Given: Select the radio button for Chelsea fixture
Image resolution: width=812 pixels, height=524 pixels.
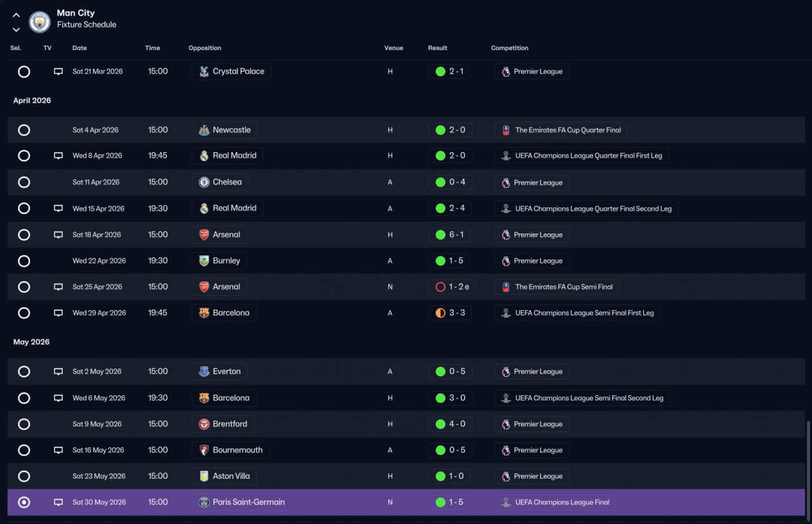Looking at the screenshot, I should (x=24, y=182).
